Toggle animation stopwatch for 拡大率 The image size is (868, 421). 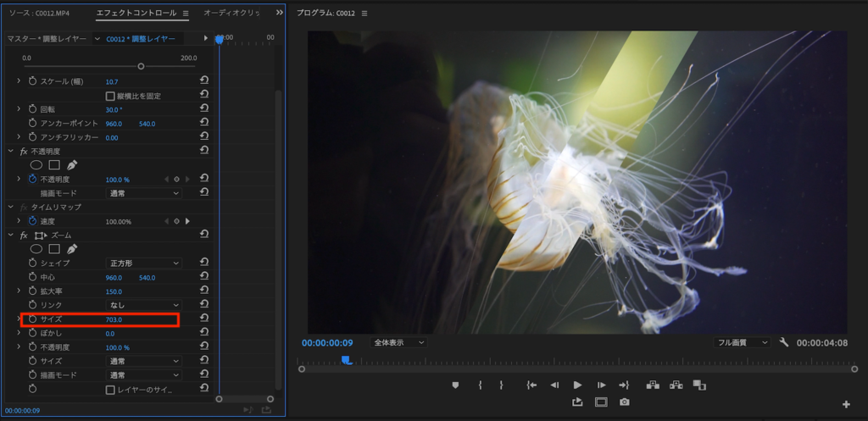33,291
